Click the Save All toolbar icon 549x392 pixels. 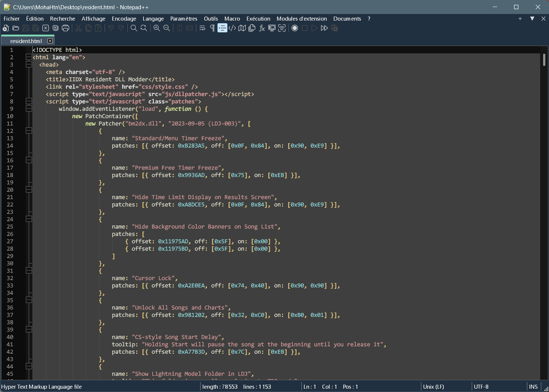36,28
